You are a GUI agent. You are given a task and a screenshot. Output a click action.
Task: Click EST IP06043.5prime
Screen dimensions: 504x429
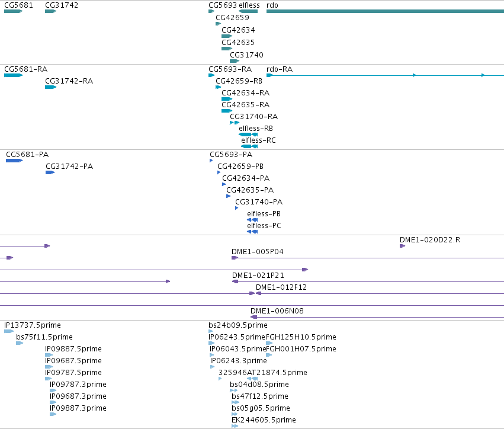[238, 350]
